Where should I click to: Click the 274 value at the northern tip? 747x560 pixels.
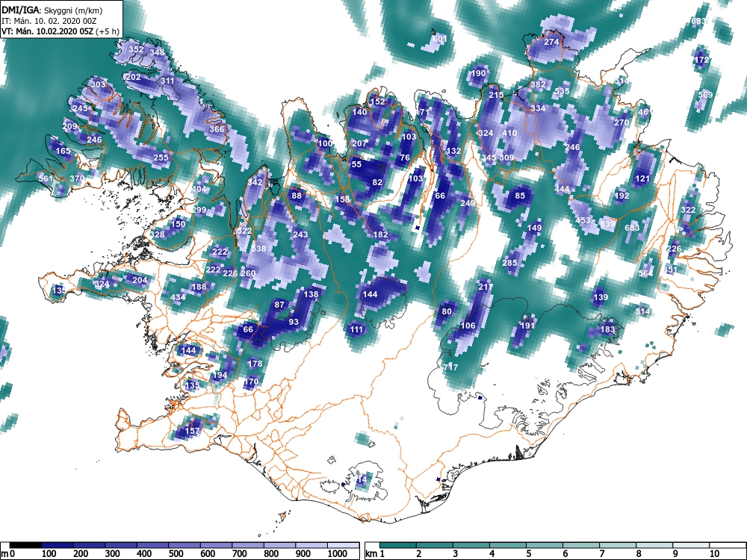pos(551,42)
